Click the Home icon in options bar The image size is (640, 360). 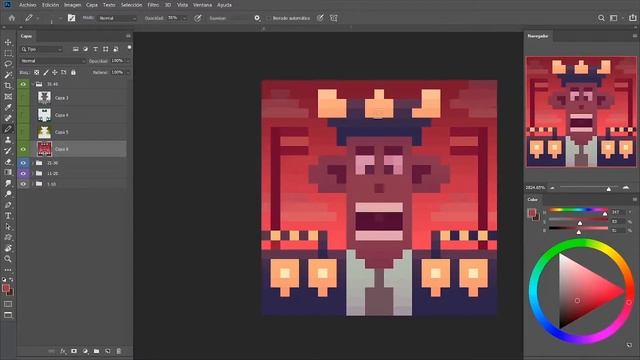(12, 18)
